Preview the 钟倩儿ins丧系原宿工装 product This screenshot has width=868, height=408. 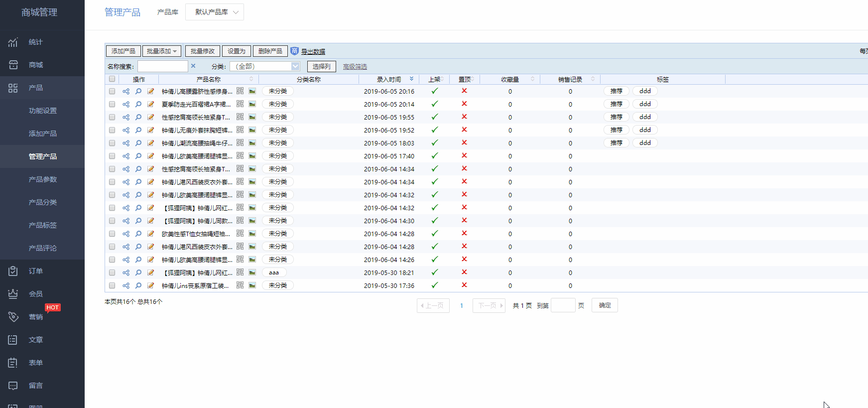(138, 286)
